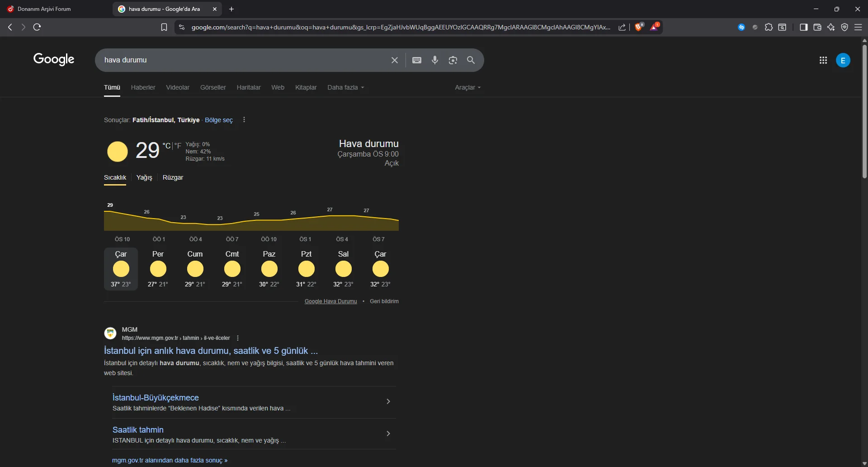Select the °C temperature unit
Screen dimensions: 868x467
167,146
